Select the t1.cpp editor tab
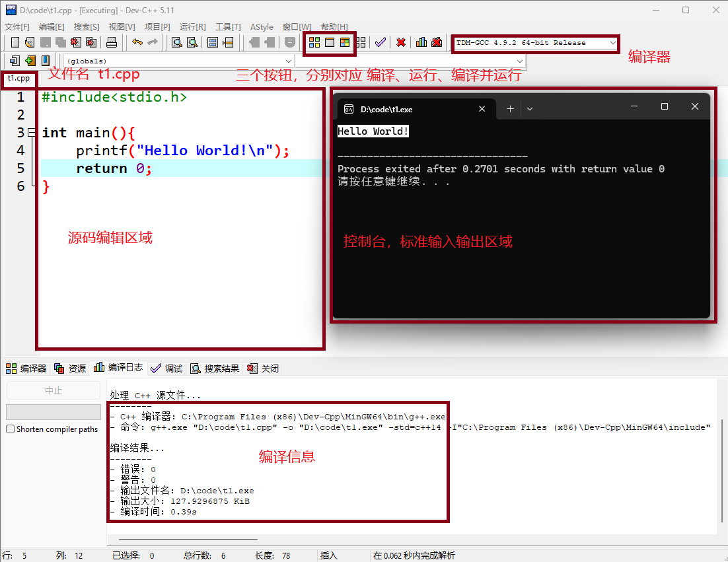The height and width of the screenshot is (562, 728). pyautogui.click(x=18, y=78)
